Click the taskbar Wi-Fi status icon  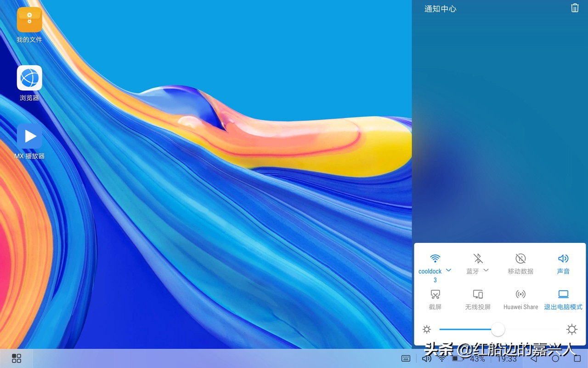(x=442, y=358)
